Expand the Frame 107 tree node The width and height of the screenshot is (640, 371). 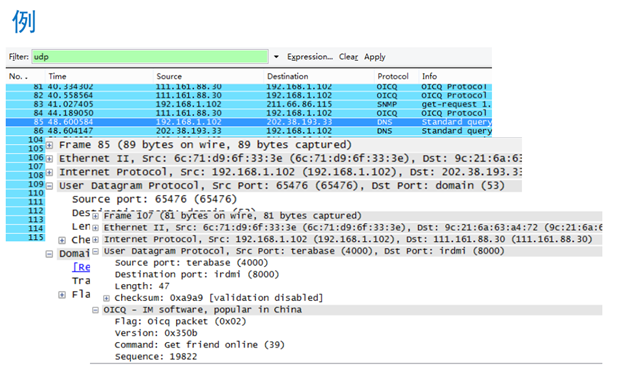pyautogui.click(x=95, y=216)
